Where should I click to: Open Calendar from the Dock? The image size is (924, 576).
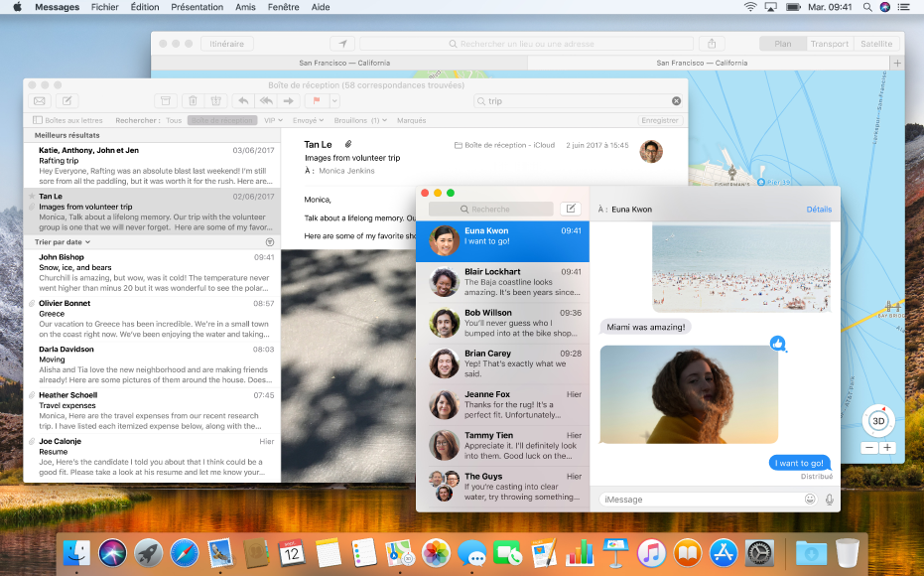pos(290,552)
